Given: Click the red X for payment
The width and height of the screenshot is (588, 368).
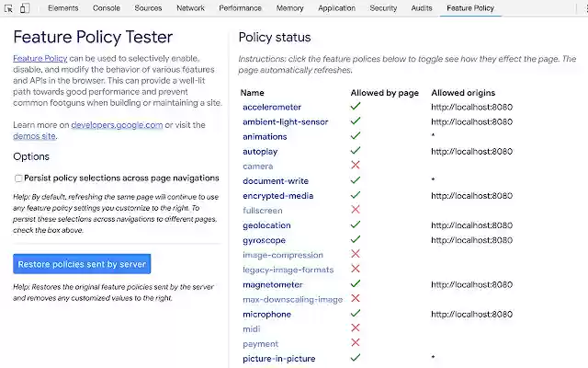Looking at the screenshot, I should pyautogui.click(x=356, y=343).
